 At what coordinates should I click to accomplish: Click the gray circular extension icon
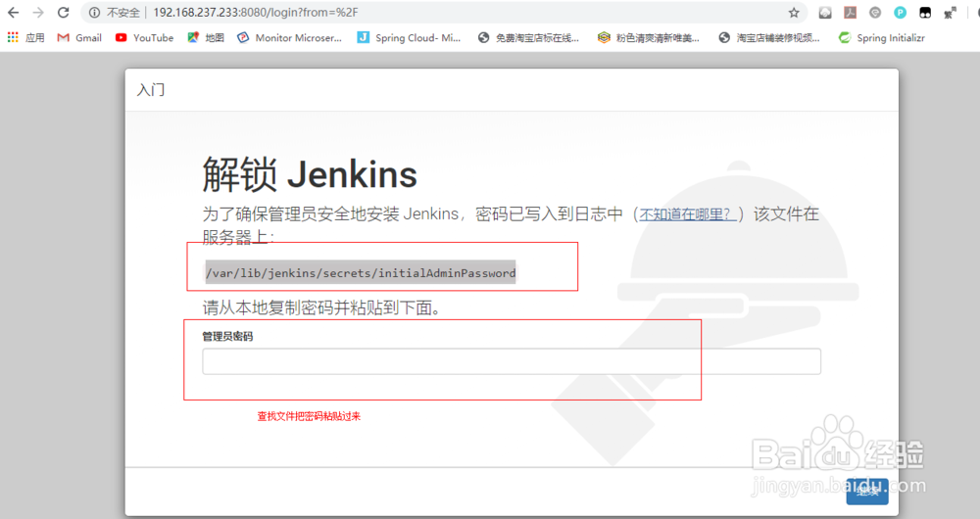click(x=875, y=13)
